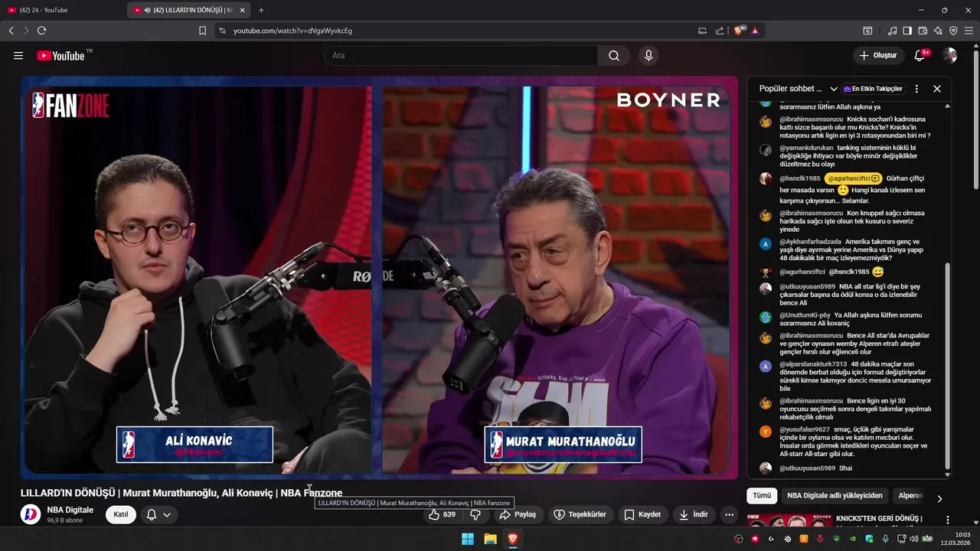This screenshot has height=551, width=980.
Task: Download video with İndir button
Action: (x=693, y=514)
